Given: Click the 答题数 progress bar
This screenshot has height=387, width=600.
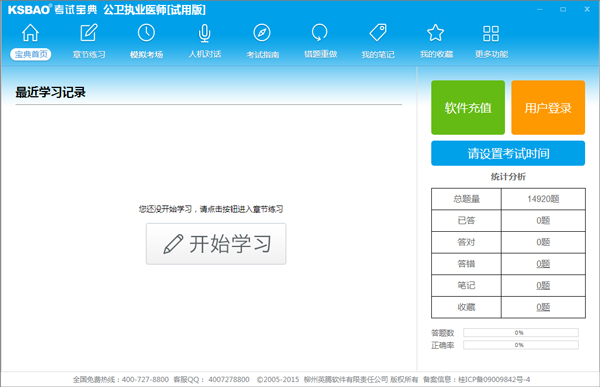Looking at the screenshot, I should (521, 333).
